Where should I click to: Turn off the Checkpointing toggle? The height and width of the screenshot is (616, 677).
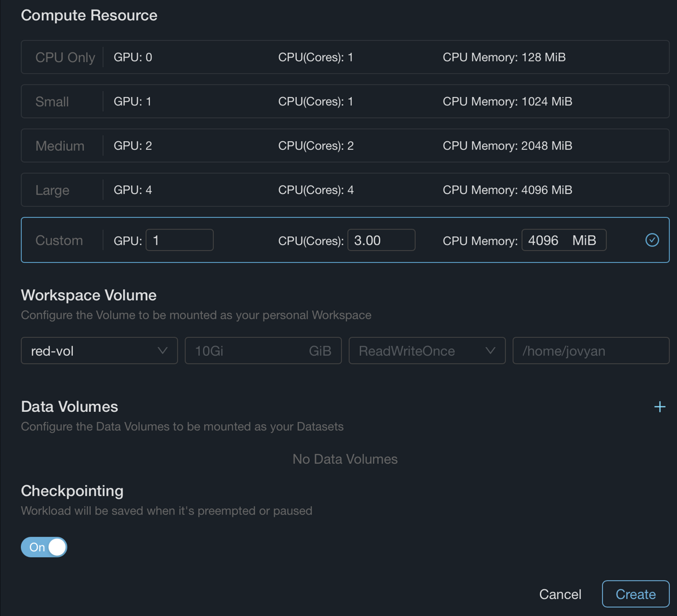tap(44, 547)
